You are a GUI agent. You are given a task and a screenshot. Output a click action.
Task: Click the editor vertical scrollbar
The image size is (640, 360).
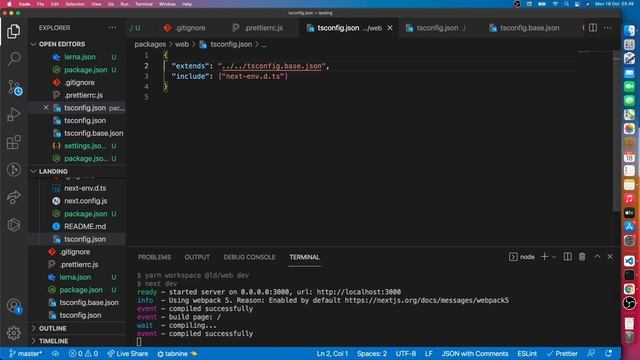(617, 131)
